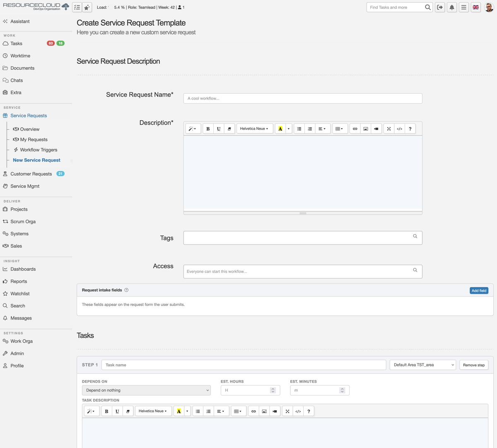Click the eraser remove-format icon in Description editor
Image resolution: width=497 pixels, height=448 pixels.
point(229,129)
